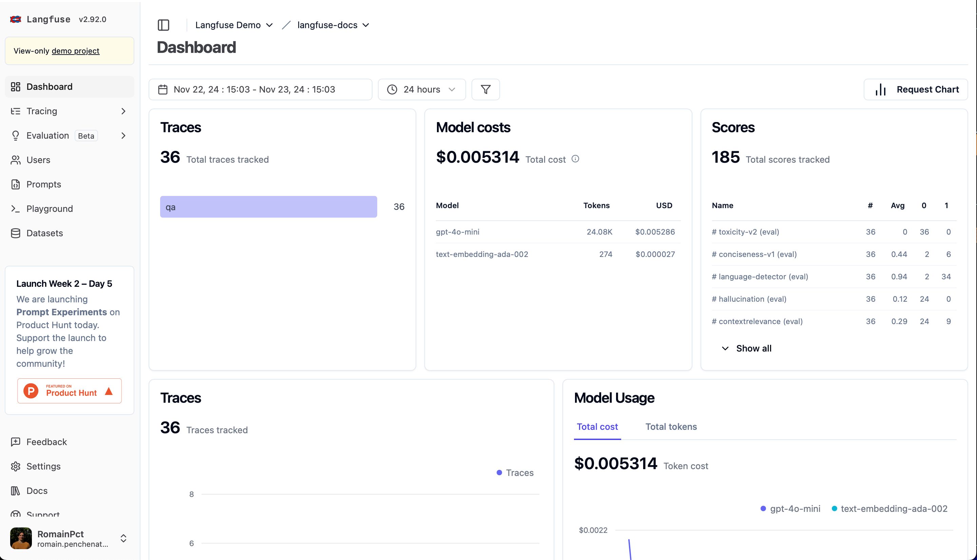Image resolution: width=977 pixels, height=560 pixels.
Task: Click the Request Chart button
Action: click(x=916, y=89)
